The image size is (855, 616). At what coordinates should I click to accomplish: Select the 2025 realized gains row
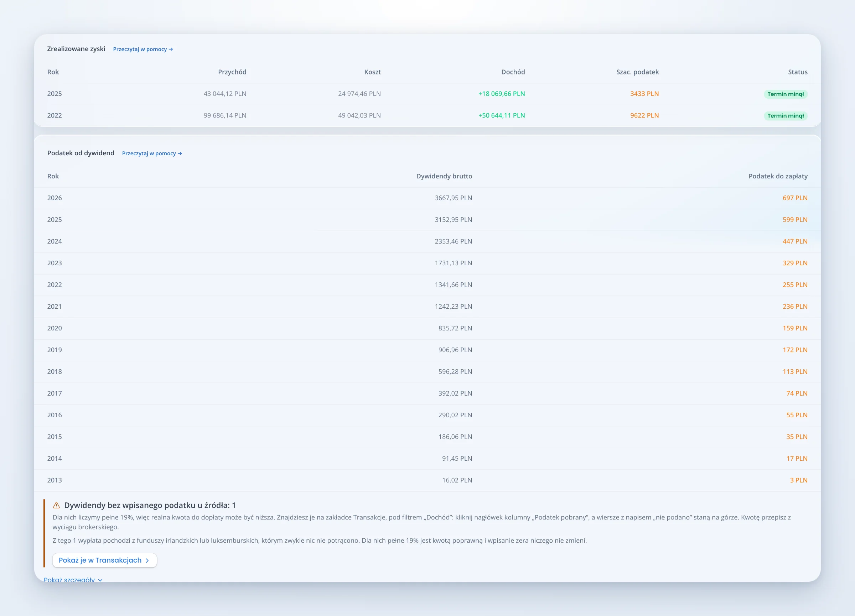point(427,94)
